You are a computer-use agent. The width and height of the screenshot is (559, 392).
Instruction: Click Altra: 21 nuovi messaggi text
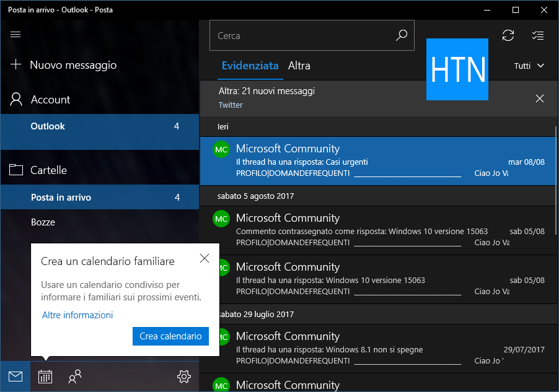pos(266,91)
